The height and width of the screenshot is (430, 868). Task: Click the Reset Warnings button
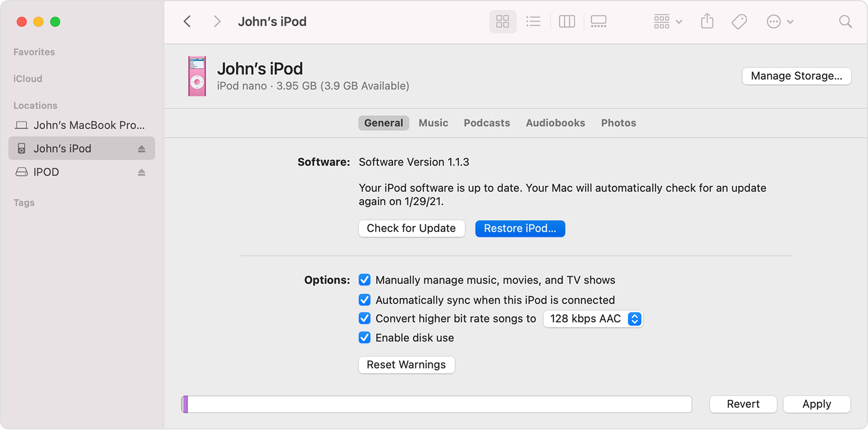pyautogui.click(x=406, y=365)
